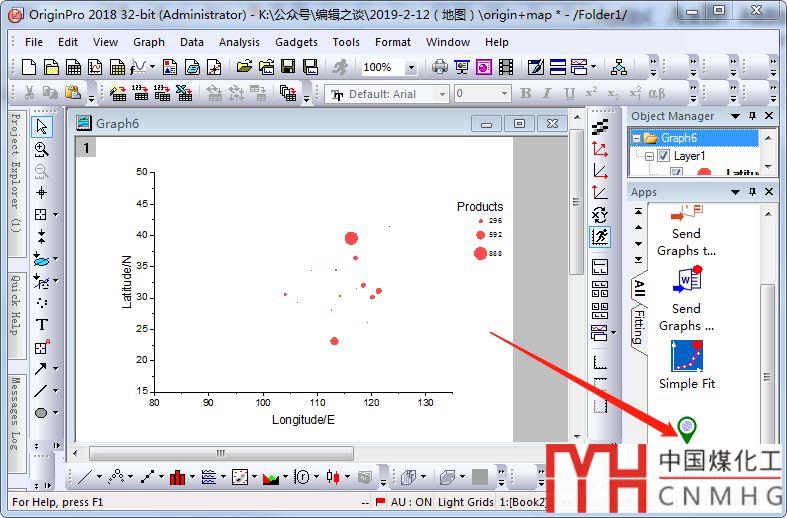Create a new project with the blank page icon
Image resolution: width=787 pixels, height=518 pixels.
coord(29,68)
